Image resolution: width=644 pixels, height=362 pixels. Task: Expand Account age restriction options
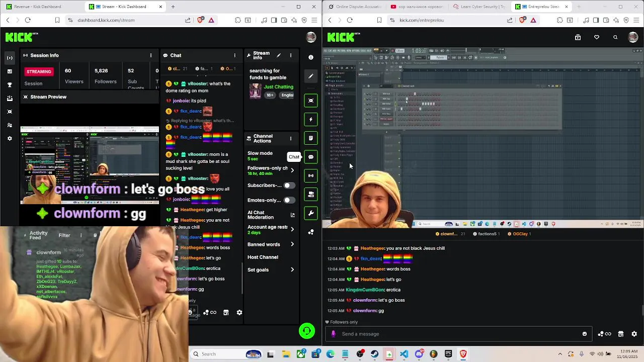point(292,229)
